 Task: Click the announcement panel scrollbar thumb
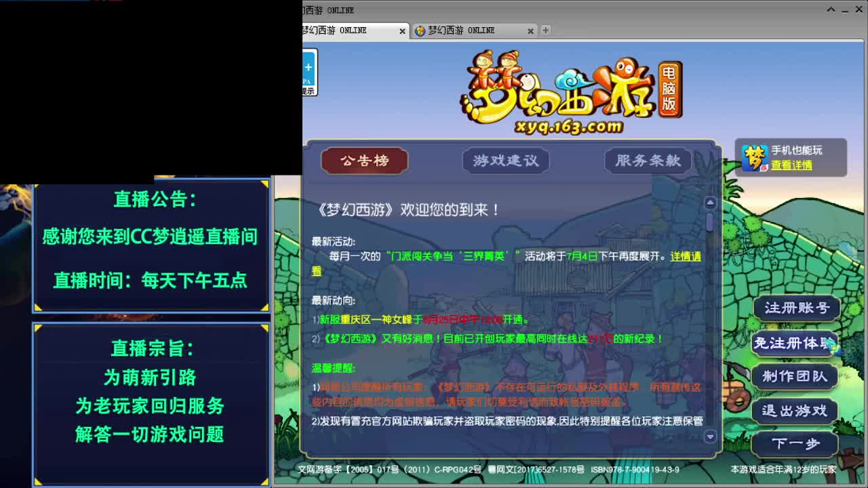[x=710, y=222]
